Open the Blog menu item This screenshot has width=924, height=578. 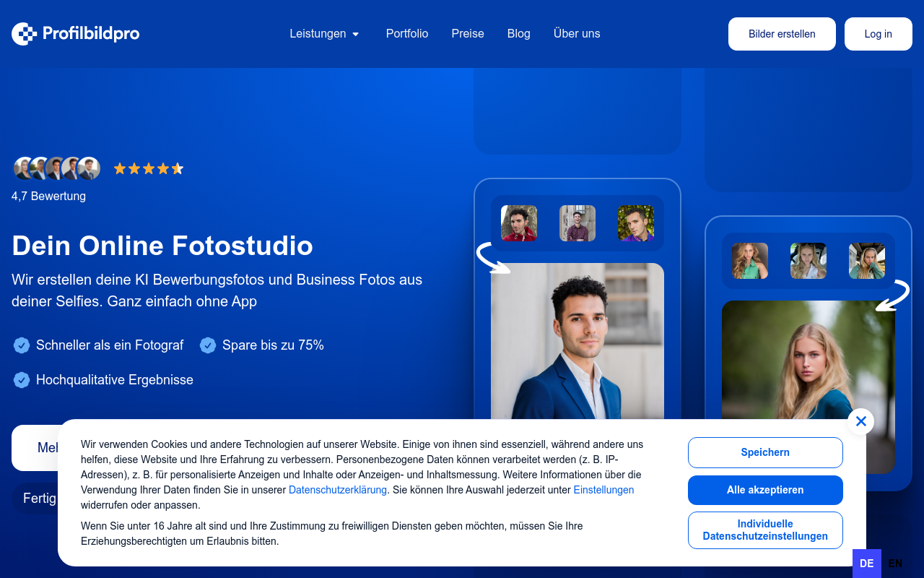point(518,34)
